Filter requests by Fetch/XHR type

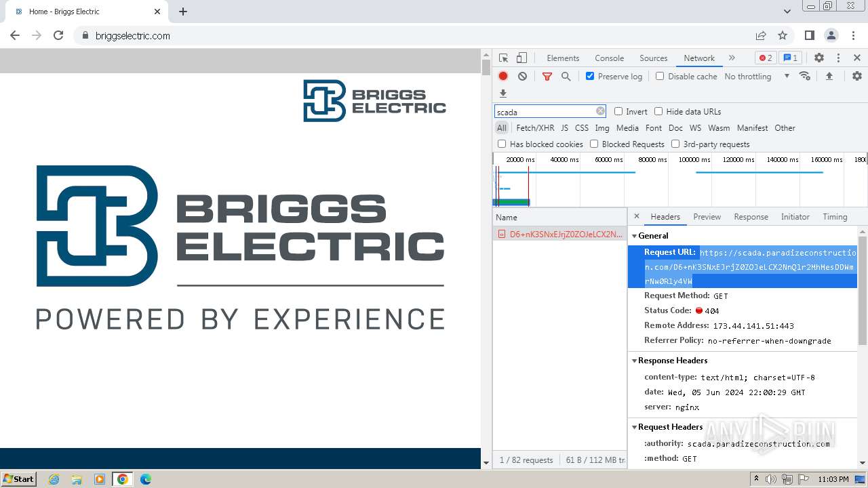pos(535,128)
